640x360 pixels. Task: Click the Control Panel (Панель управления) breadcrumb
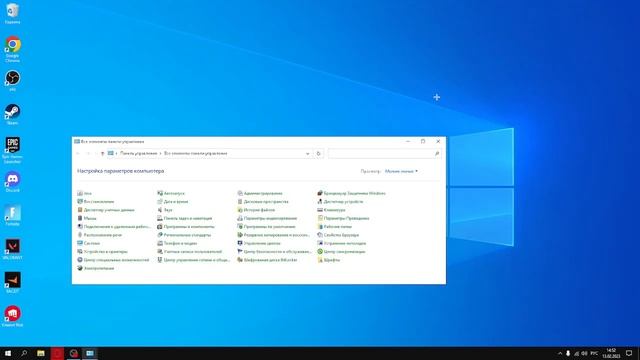click(138, 153)
